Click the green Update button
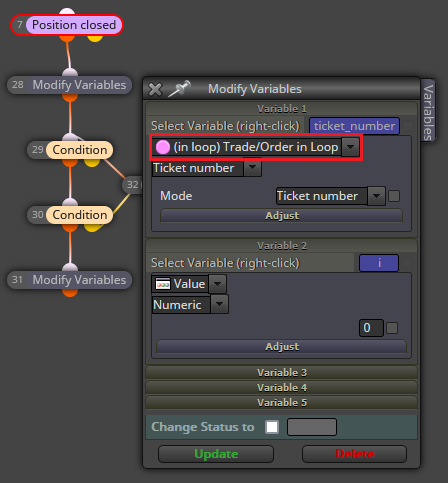The image size is (448, 483). coord(216,454)
